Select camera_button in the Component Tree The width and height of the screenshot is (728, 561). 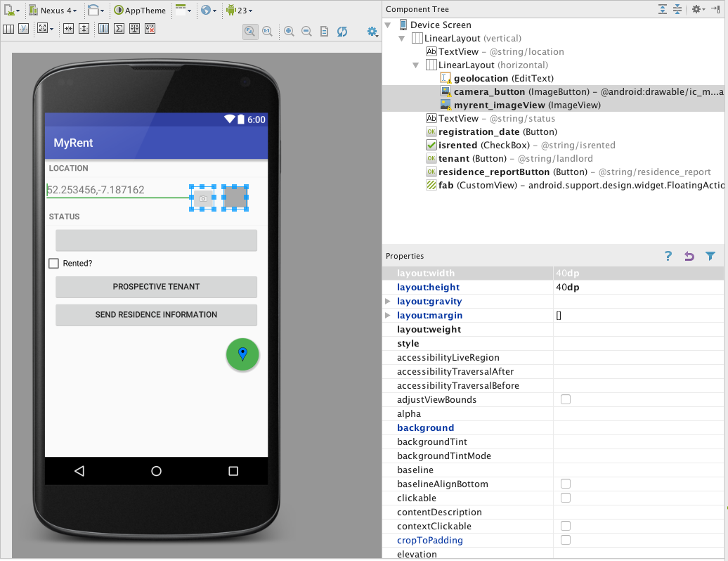(x=489, y=91)
